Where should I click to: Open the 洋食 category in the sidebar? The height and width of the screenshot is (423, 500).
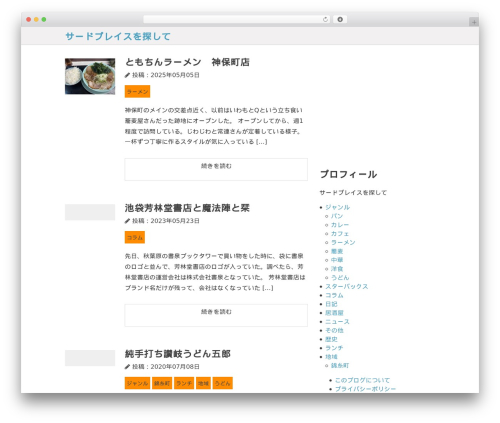click(337, 269)
